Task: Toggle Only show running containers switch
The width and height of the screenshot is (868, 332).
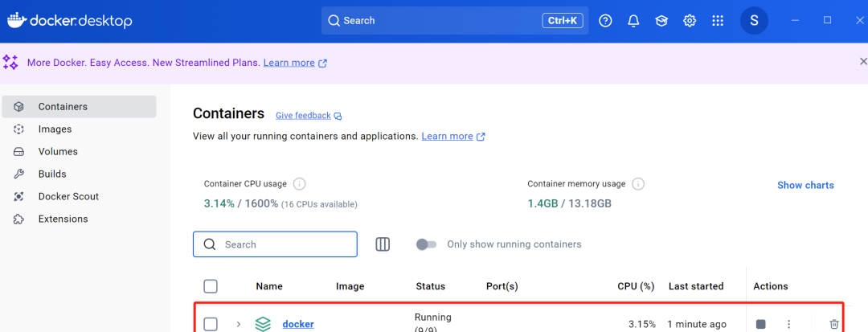Action: click(426, 244)
